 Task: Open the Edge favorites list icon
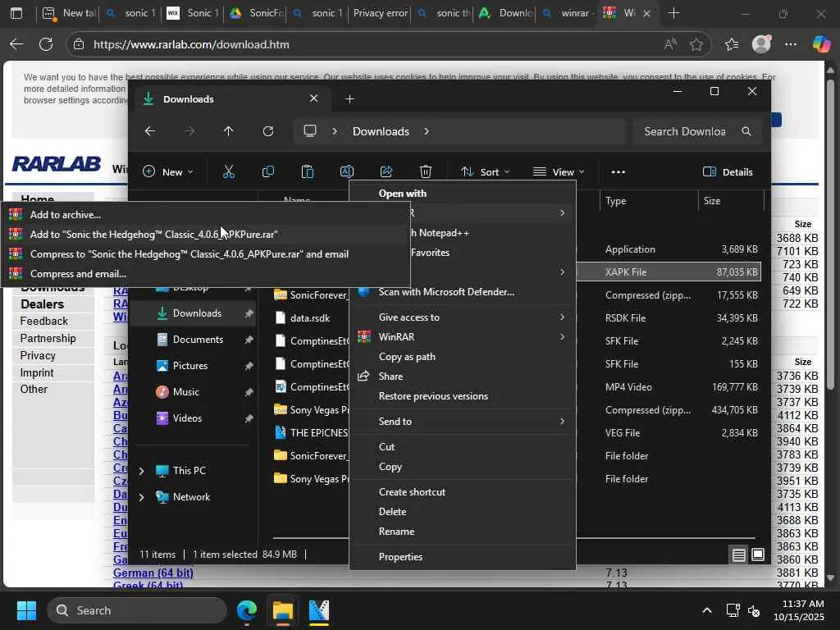pyautogui.click(x=732, y=44)
